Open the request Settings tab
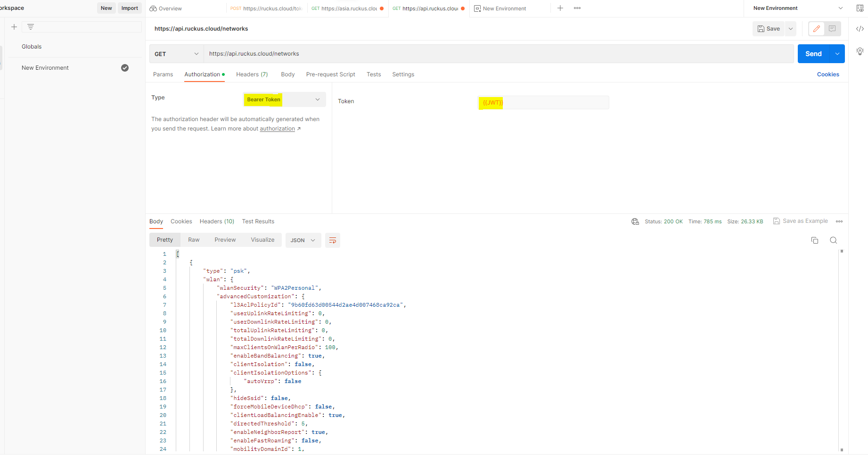This screenshot has height=457, width=868. pos(403,74)
